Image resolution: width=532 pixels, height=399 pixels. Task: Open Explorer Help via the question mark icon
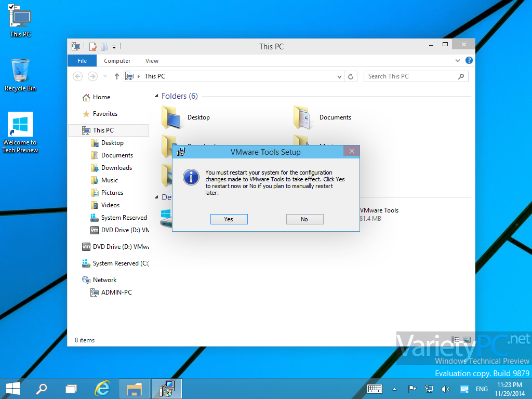pyautogui.click(x=469, y=60)
